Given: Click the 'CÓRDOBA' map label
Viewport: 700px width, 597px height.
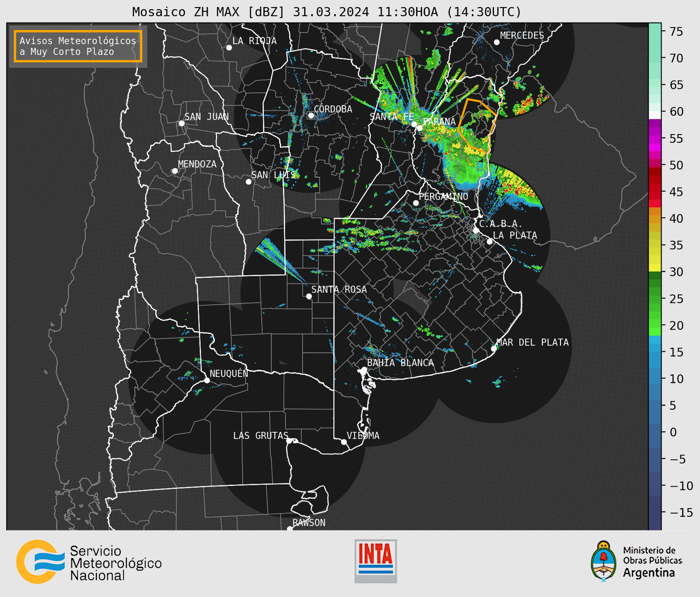Looking at the screenshot, I should (333, 109).
